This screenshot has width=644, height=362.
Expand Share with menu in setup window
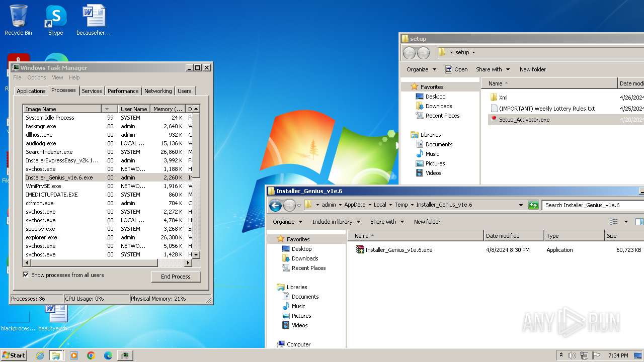pyautogui.click(x=493, y=69)
